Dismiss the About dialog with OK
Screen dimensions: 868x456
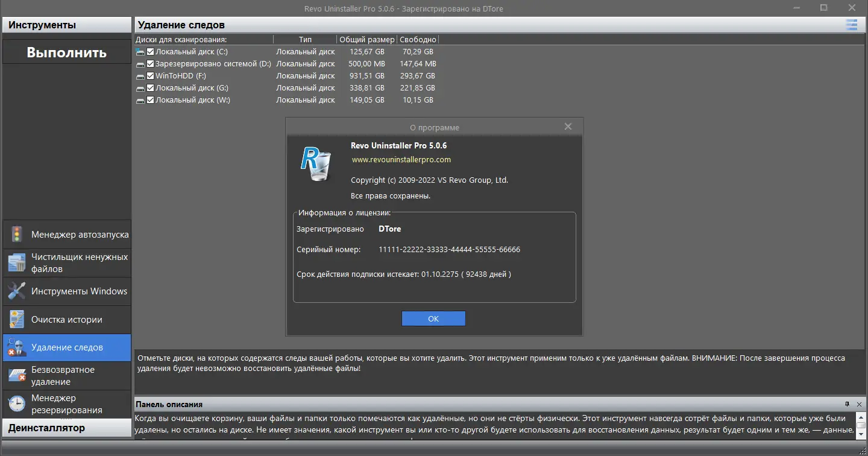pyautogui.click(x=433, y=318)
